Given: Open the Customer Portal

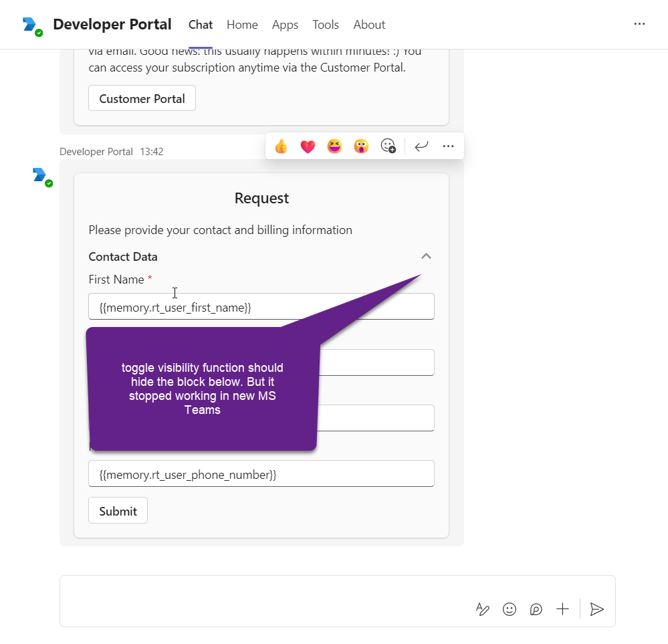Looking at the screenshot, I should point(142,98).
